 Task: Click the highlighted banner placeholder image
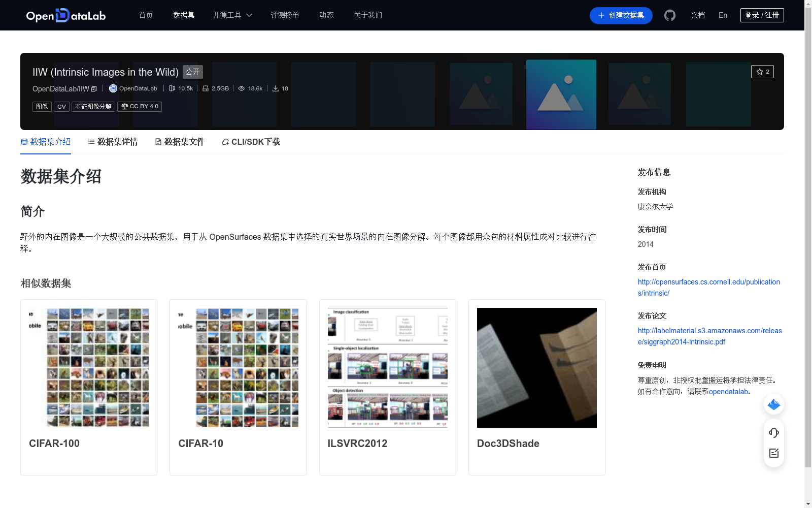pyautogui.click(x=561, y=94)
